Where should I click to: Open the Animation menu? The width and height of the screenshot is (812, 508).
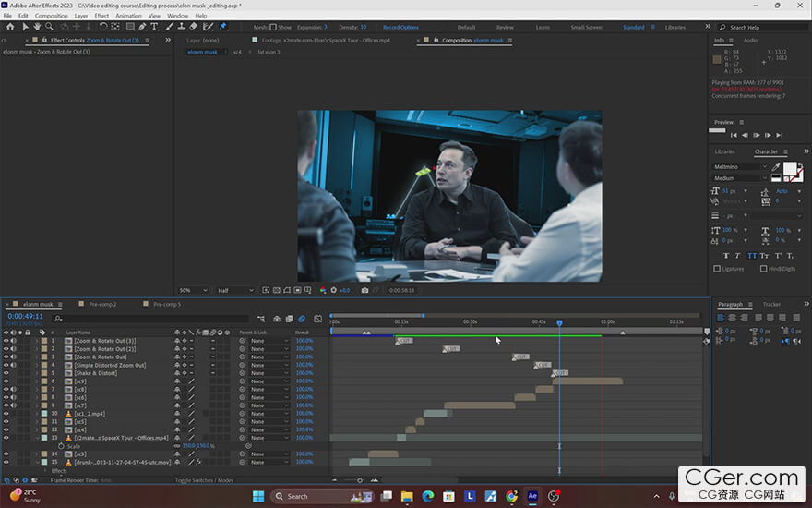click(128, 16)
